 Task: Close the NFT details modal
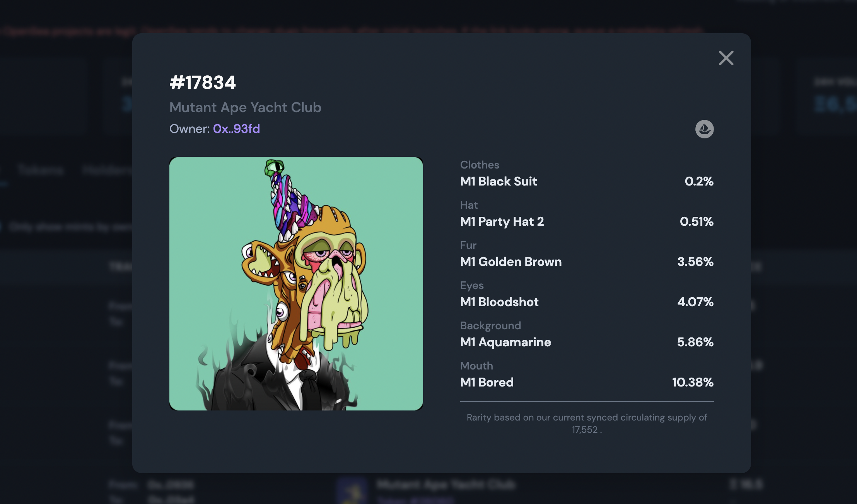(x=726, y=58)
